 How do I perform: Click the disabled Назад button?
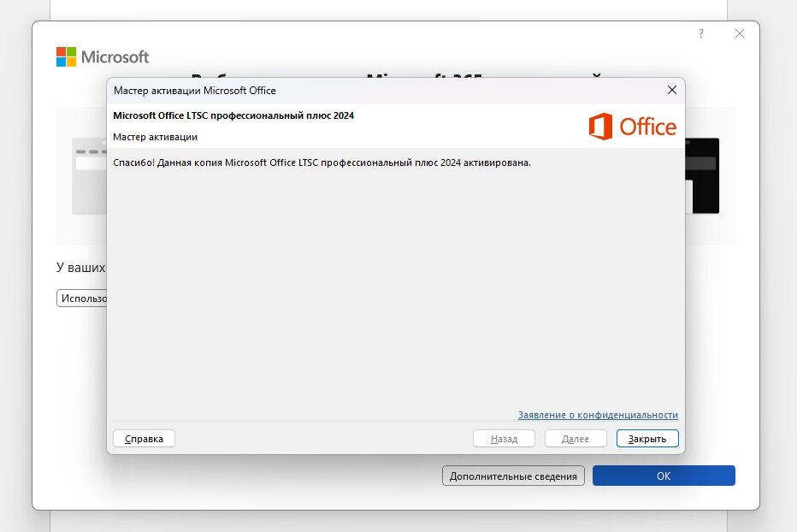[504, 439]
